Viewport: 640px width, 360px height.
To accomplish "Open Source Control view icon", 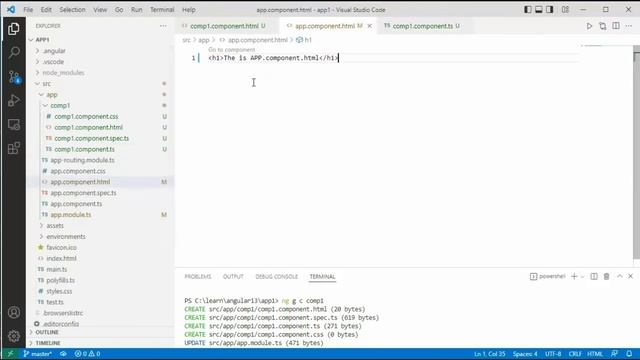I will coord(13,76).
